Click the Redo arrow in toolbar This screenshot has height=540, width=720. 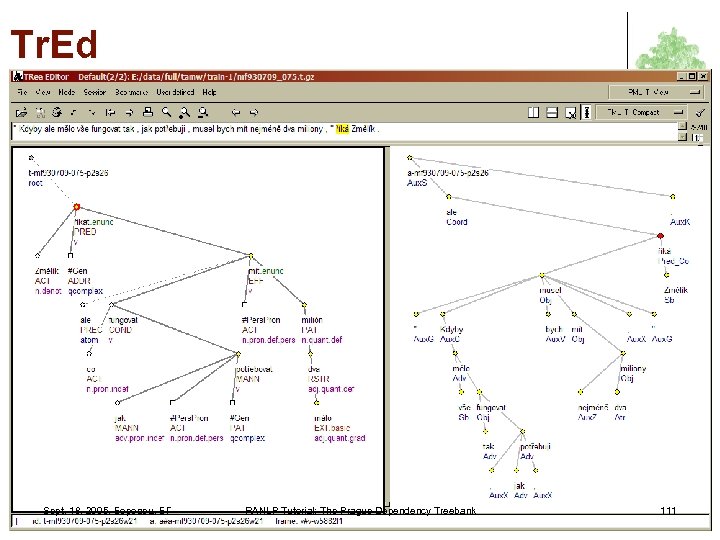pyautogui.click(x=92, y=112)
